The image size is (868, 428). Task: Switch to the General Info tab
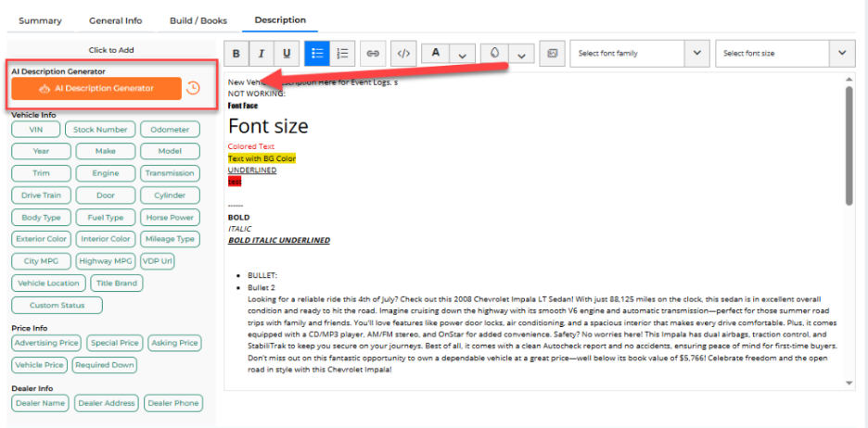coord(116,21)
